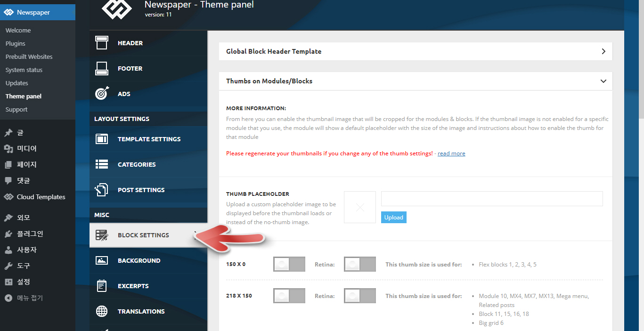The height and width of the screenshot is (331, 644).
Task: Expand Global Block Header Template section
Action: 416,51
